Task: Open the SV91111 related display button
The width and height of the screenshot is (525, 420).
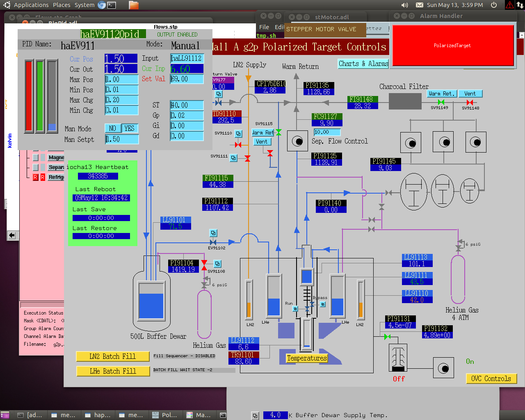Action: click(233, 157)
